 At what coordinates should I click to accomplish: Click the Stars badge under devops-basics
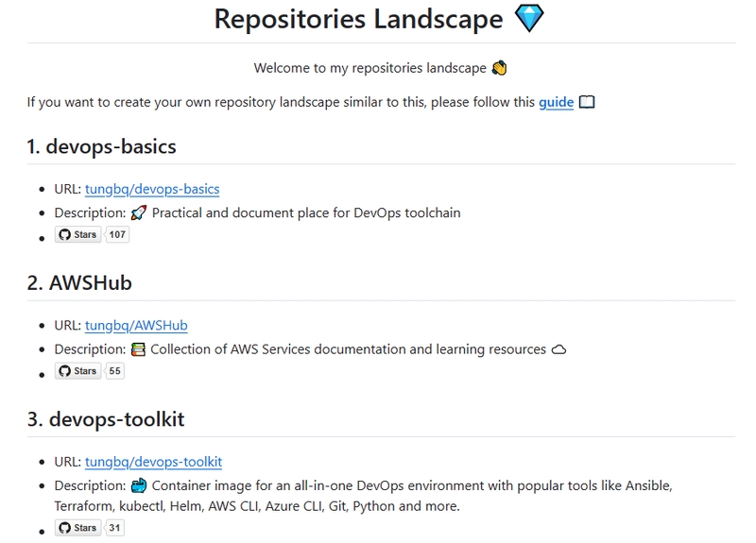coord(78,234)
